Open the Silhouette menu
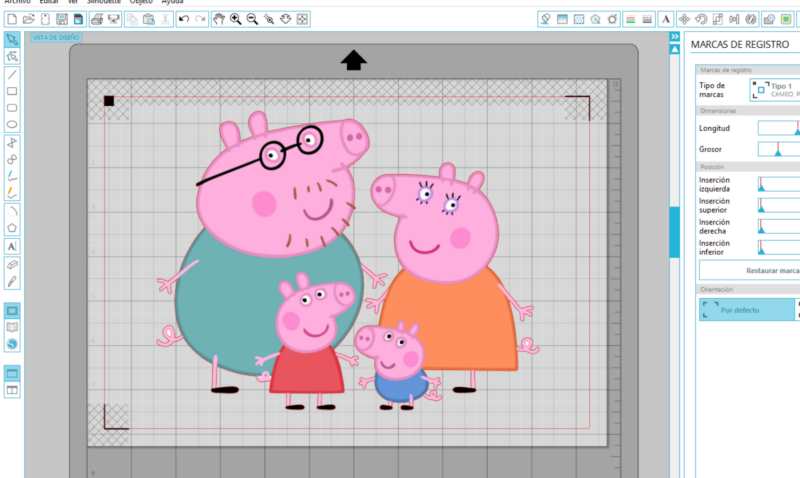Screen dimensions: 800x478 (104, 2)
